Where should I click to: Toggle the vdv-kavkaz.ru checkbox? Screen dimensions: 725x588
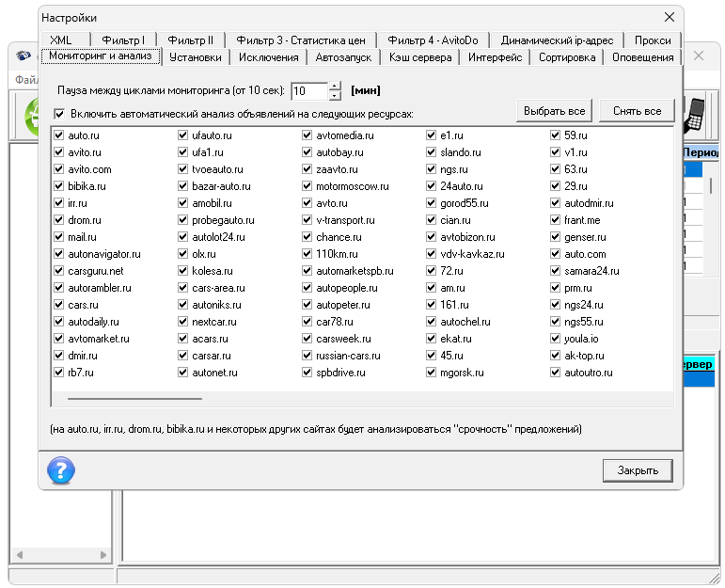tap(431, 253)
